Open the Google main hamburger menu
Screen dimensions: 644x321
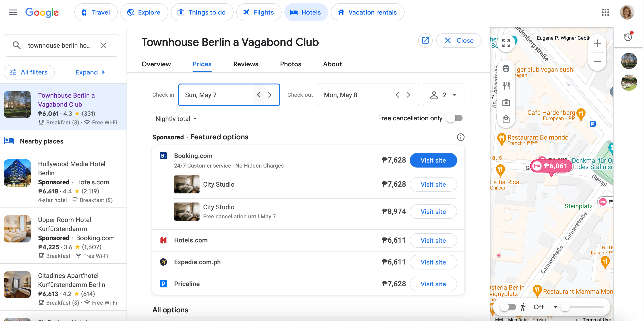12,12
